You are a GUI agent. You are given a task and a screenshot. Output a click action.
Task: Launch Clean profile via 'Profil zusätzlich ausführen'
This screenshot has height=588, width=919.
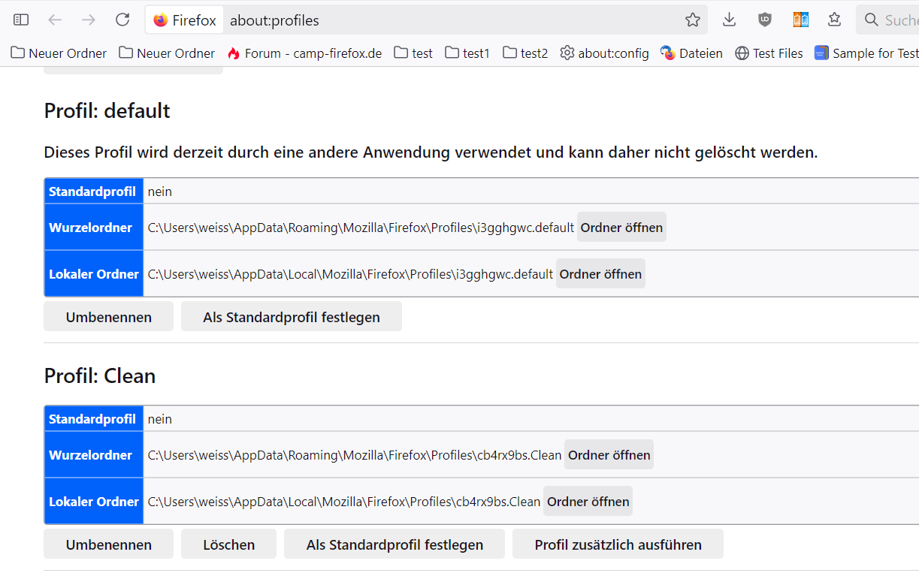point(618,544)
